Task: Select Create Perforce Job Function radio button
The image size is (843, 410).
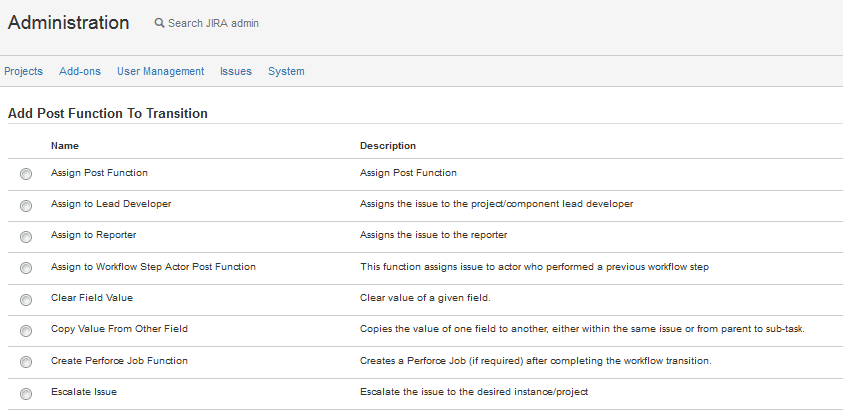Action: point(26,362)
